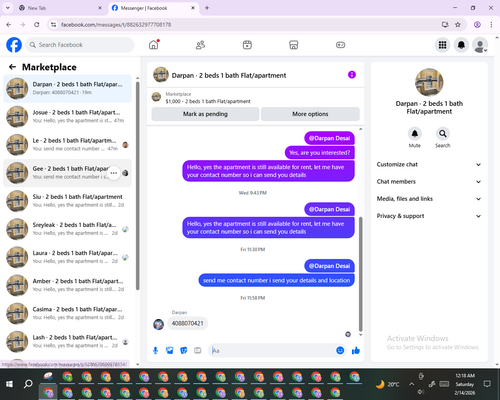Screen dimensions: 500x400
Task: Click Darpan's avatar beside his message
Action: (x=158, y=324)
